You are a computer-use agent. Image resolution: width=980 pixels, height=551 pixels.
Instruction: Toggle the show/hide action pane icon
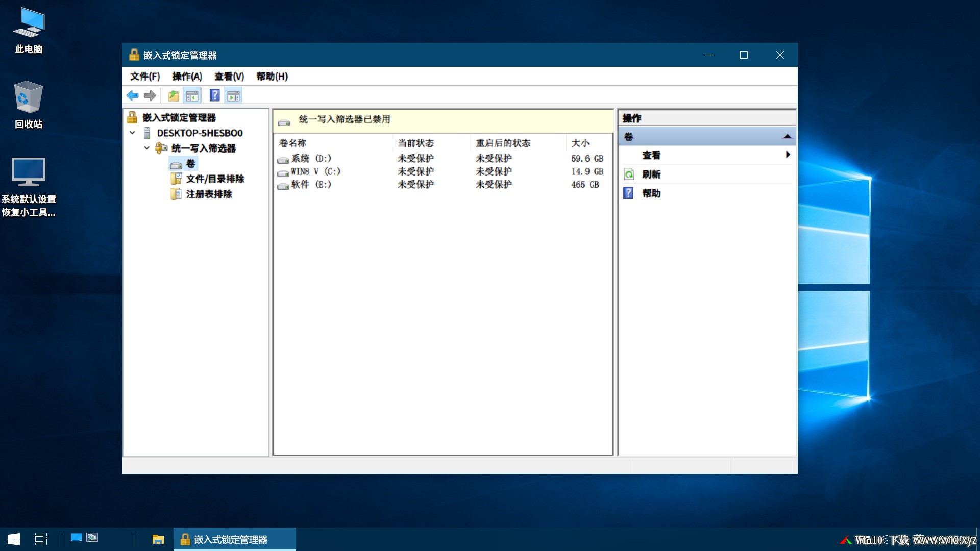[x=233, y=95]
